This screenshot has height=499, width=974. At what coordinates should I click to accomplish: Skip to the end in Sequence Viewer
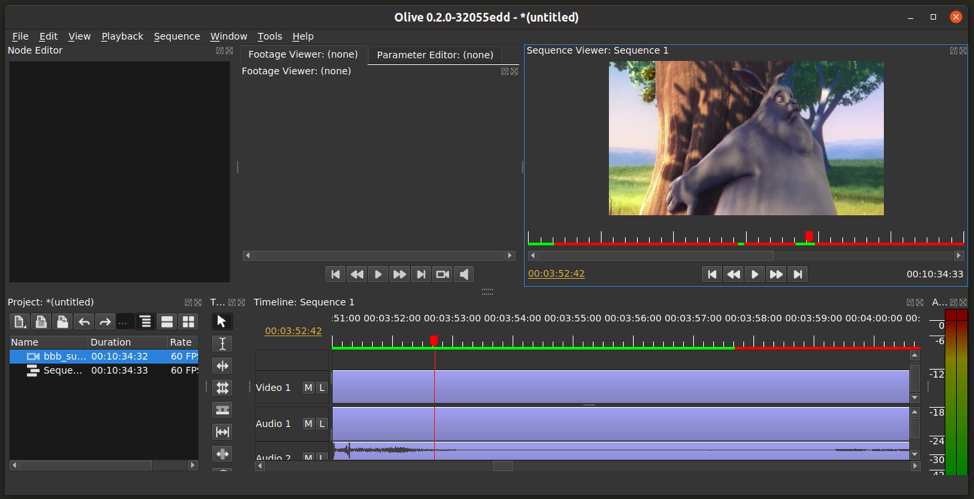[x=797, y=274]
